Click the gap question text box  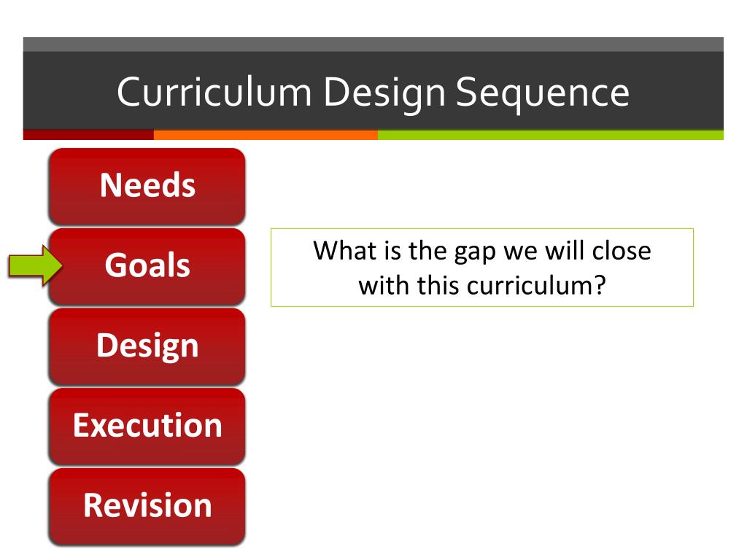[x=482, y=268]
